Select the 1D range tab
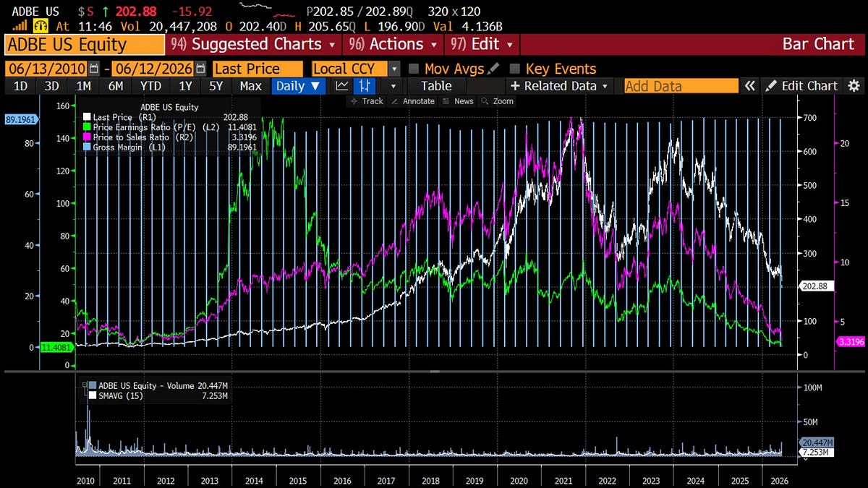 (21, 86)
